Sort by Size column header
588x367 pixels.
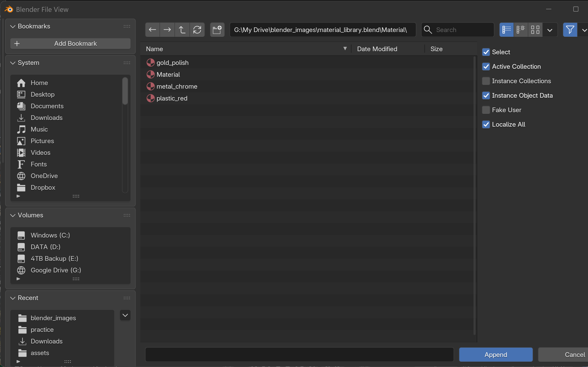(x=450, y=49)
